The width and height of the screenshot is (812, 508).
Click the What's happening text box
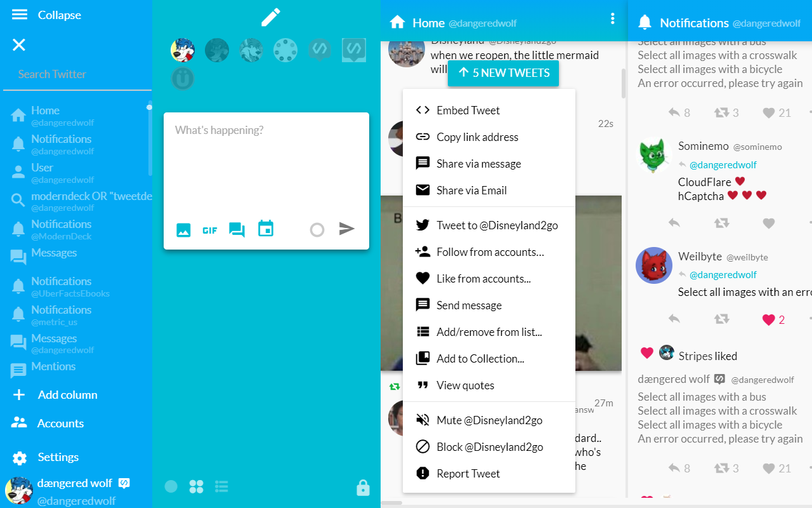tap(266, 165)
